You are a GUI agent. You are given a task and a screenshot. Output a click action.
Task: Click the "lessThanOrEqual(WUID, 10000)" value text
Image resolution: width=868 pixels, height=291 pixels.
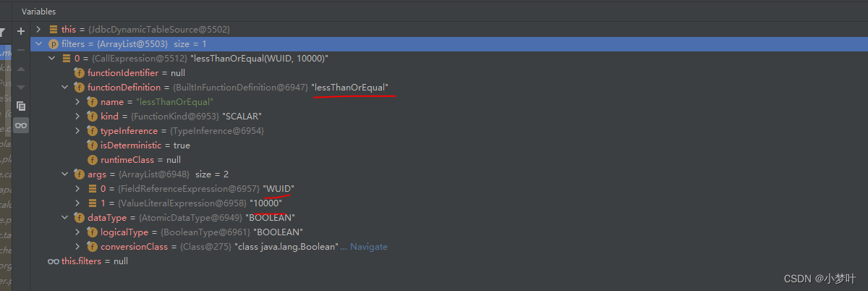pyautogui.click(x=260, y=59)
